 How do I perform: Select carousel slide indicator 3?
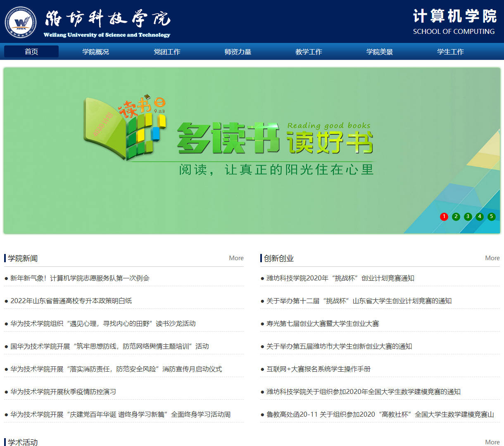click(x=468, y=216)
